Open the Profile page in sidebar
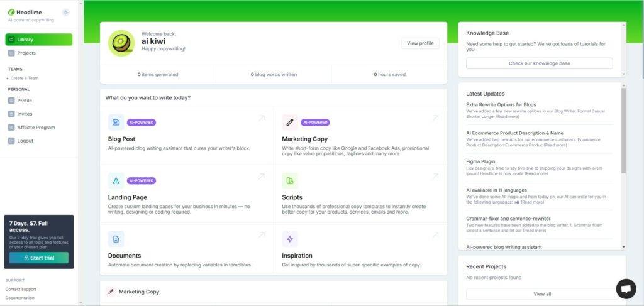 [x=25, y=101]
